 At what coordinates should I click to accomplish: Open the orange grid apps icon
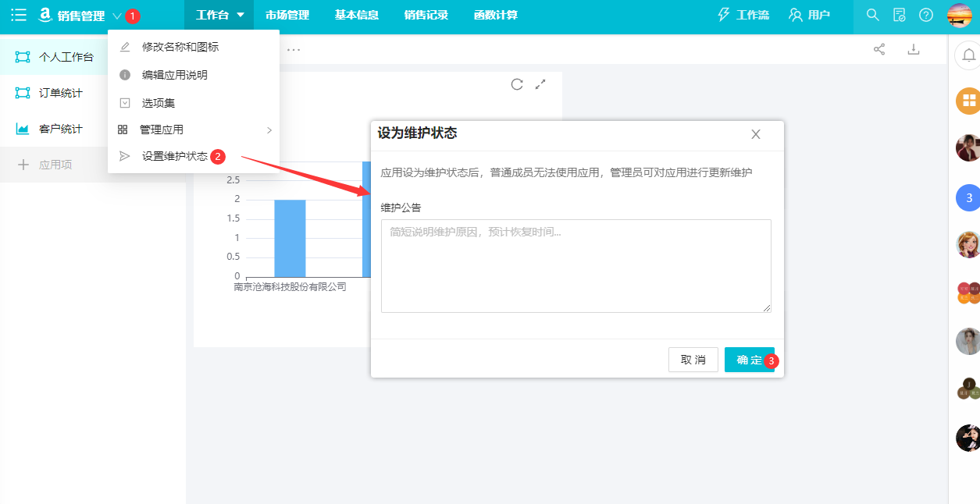click(x=969, y=101)
